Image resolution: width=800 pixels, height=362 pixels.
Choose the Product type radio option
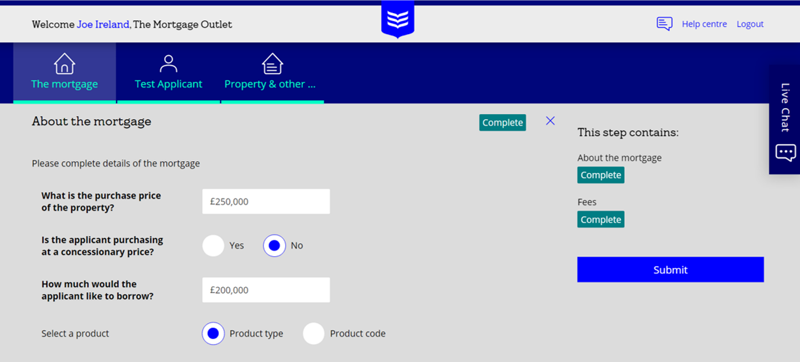213,333
